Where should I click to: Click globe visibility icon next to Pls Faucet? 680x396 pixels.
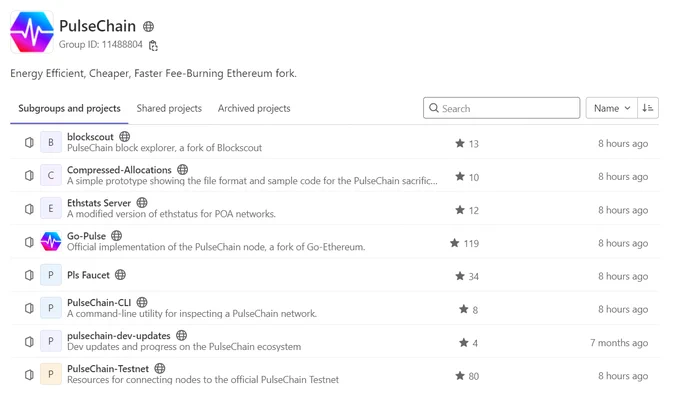[x=120, y=275]
